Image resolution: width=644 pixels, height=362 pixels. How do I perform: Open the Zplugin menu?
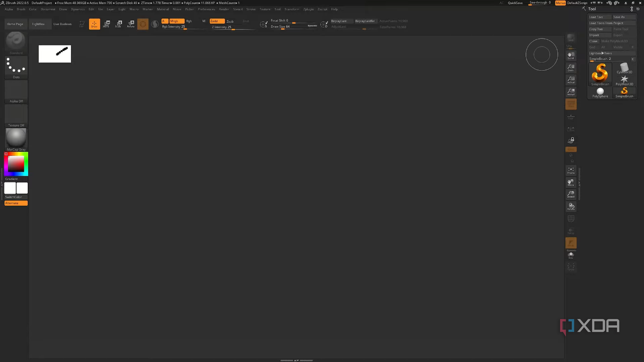[308, 9]
